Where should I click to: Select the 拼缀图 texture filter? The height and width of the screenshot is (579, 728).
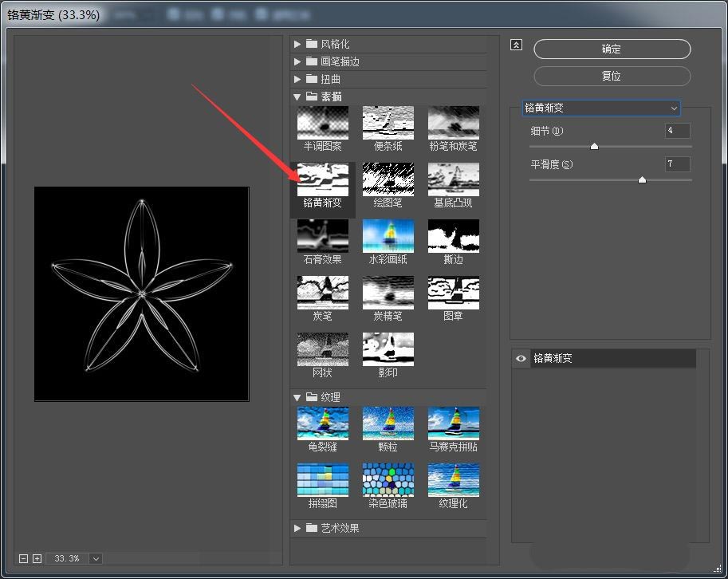[x=323, y=479]
